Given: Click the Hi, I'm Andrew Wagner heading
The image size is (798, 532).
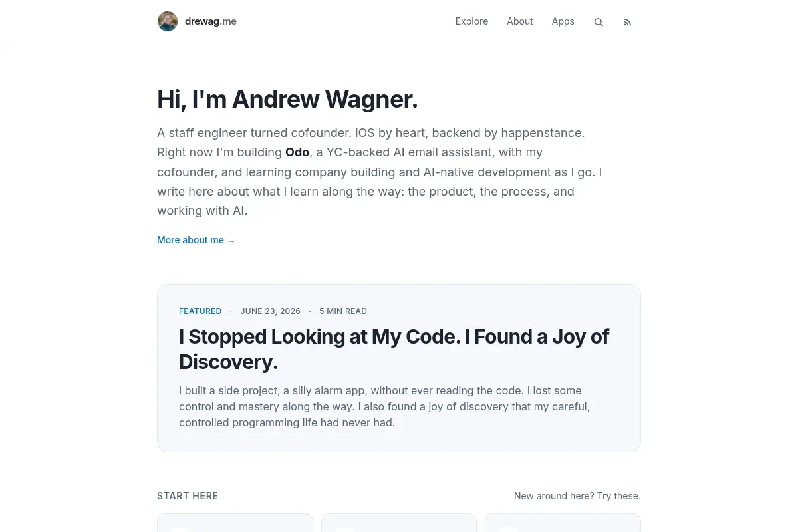Looking at the screenshot, I should [x=287, y=100].
